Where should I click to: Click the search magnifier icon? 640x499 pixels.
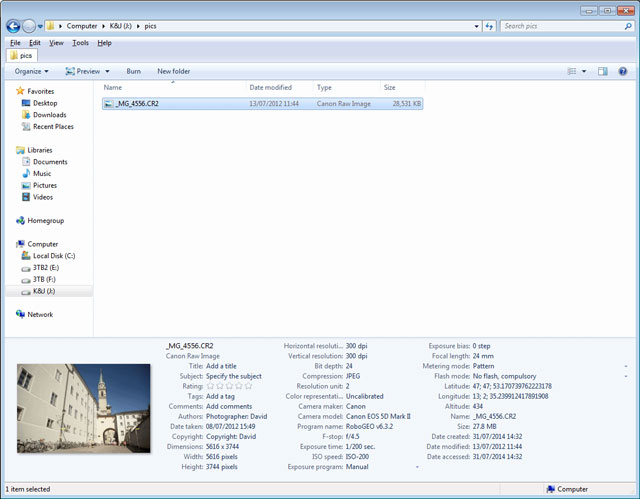[x=628, y=26]
